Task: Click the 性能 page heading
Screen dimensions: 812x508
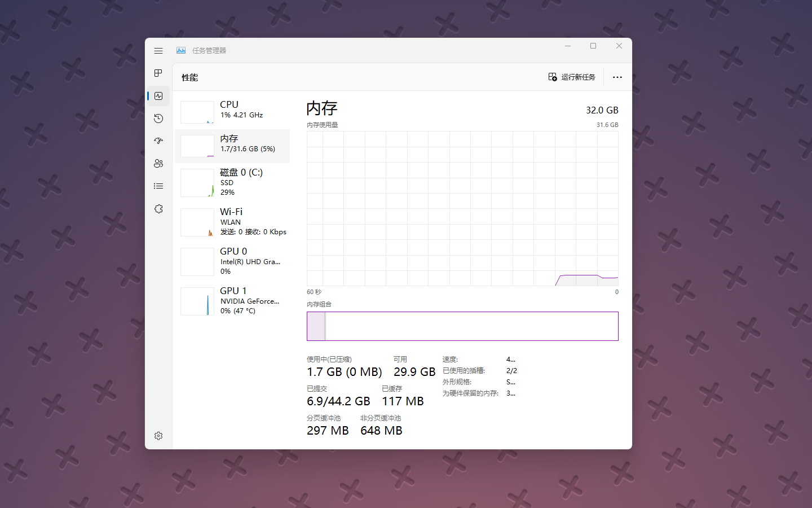Action: point(189,77)
